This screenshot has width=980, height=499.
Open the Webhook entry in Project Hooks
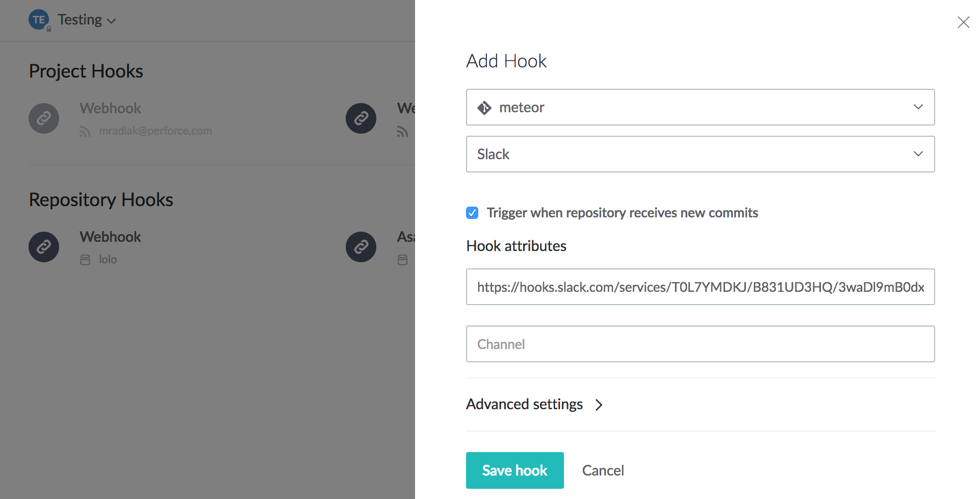(110, 109)
